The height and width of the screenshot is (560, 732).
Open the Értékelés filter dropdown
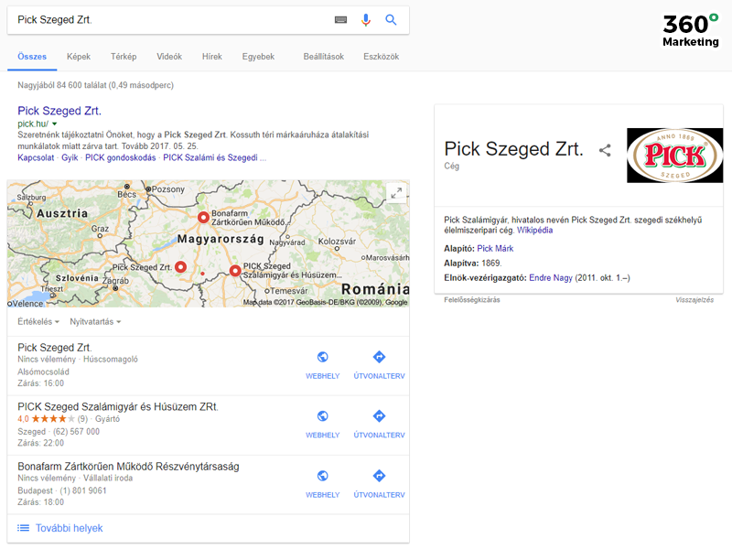click(38, 321)
